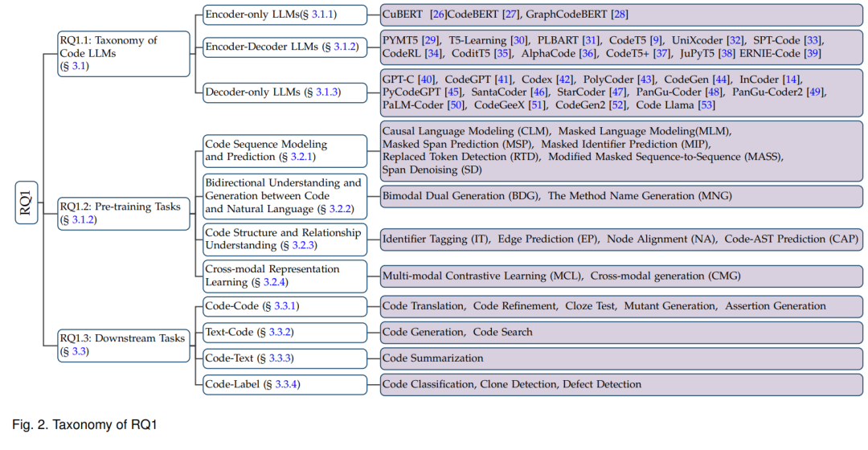This screenshot has height=450, width=868.
Task: Open citation 29 after PYMT5
Action: [x=430, y=40]
